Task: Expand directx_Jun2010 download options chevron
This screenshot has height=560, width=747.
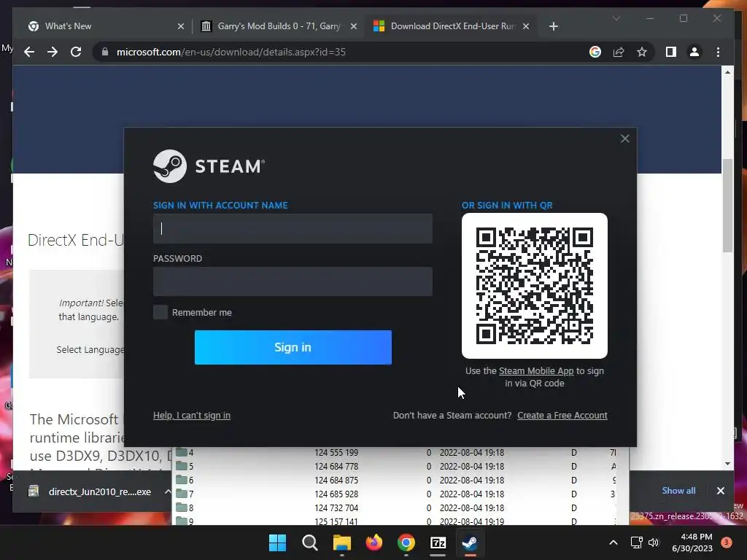Action: point(168,491)
